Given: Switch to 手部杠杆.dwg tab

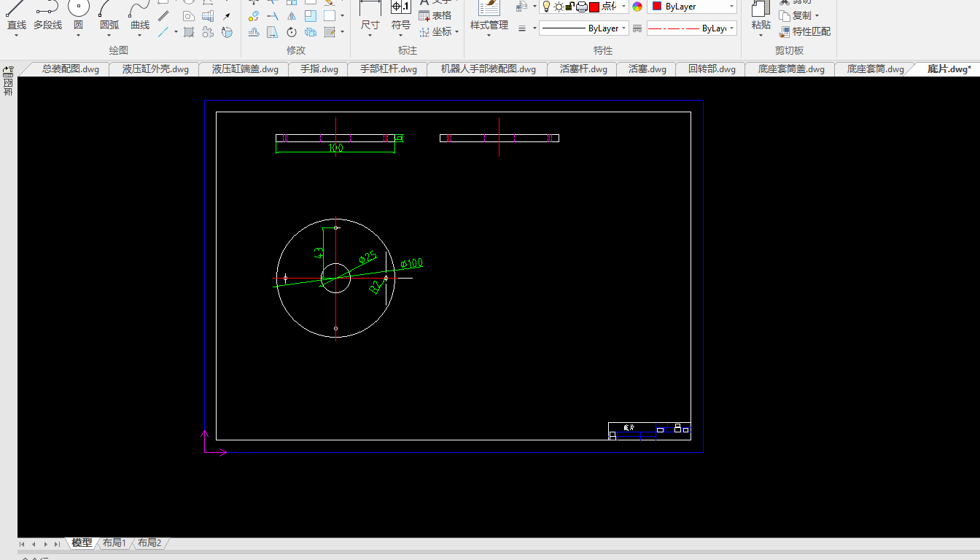Looking at the screenshot, I should click(388, 69).
